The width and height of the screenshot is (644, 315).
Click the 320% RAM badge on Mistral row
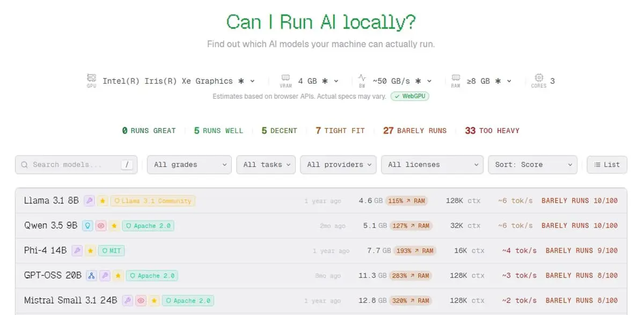pos(411,301)
